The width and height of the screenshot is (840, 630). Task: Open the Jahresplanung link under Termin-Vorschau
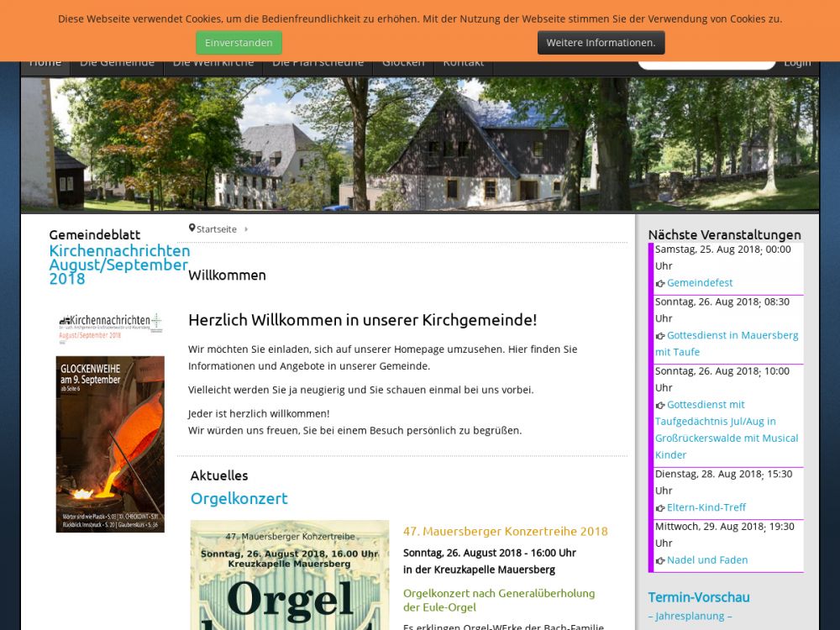[690, 616]
